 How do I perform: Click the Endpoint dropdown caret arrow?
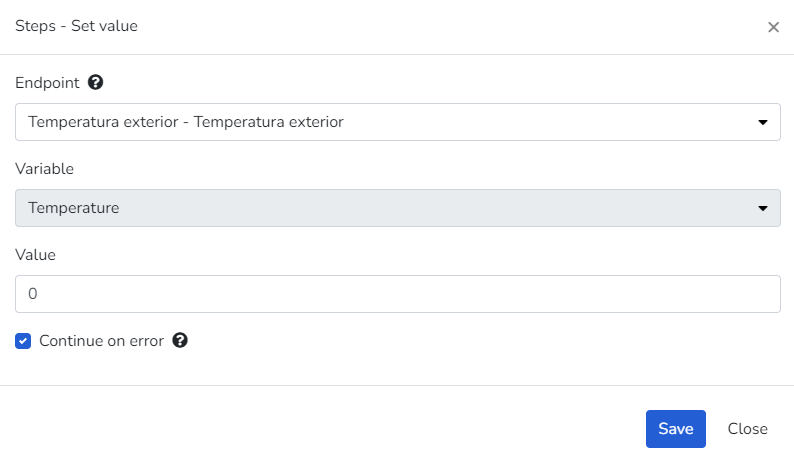tap(763, 123)
